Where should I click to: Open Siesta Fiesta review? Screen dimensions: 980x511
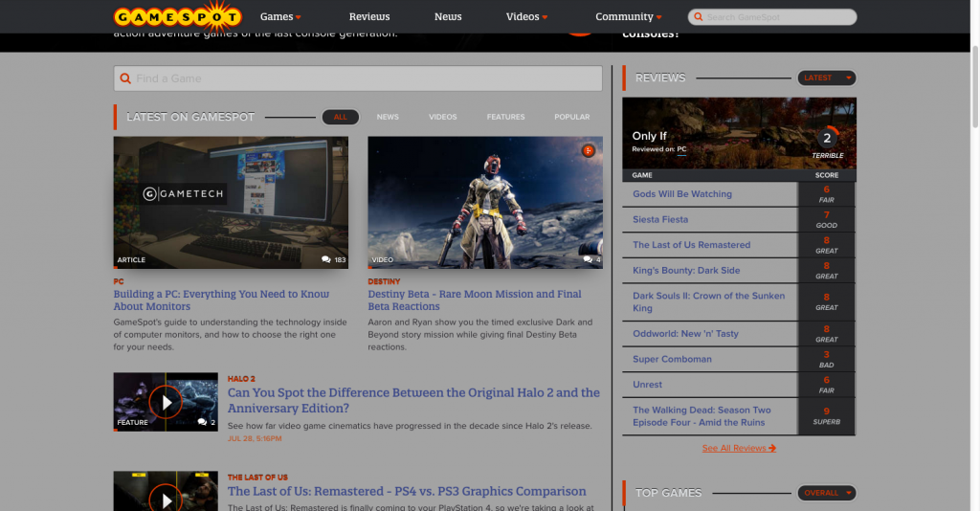tap(660, 220)
